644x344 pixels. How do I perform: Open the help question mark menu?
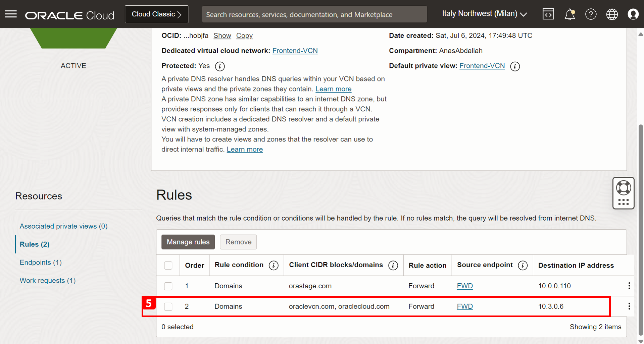pos(591,14)
